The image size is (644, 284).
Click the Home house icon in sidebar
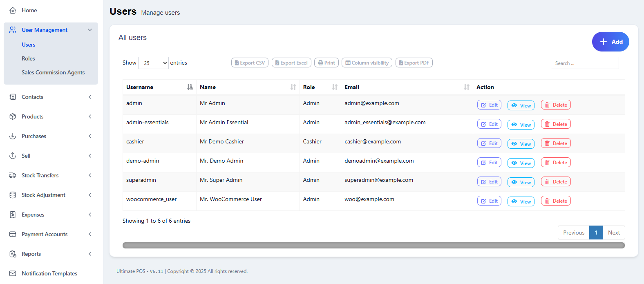(13, 10)
